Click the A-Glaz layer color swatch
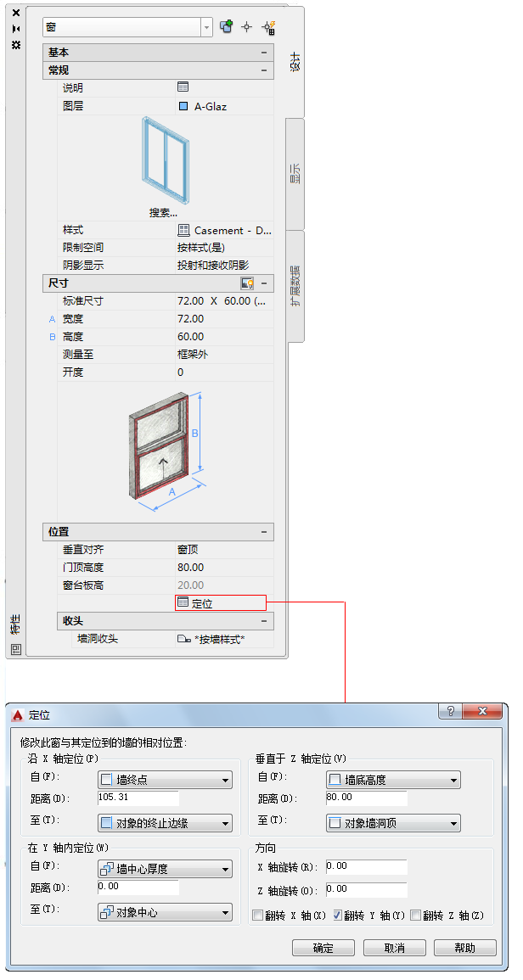Image resolution: width=523 pixels, height=980 pixels. [x=183, y=106]
